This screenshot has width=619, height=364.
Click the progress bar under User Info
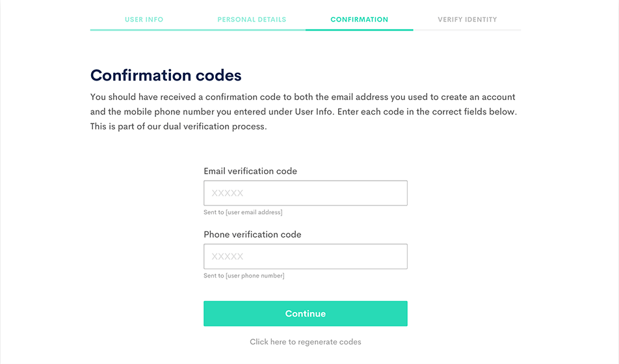tap(144, 30)
